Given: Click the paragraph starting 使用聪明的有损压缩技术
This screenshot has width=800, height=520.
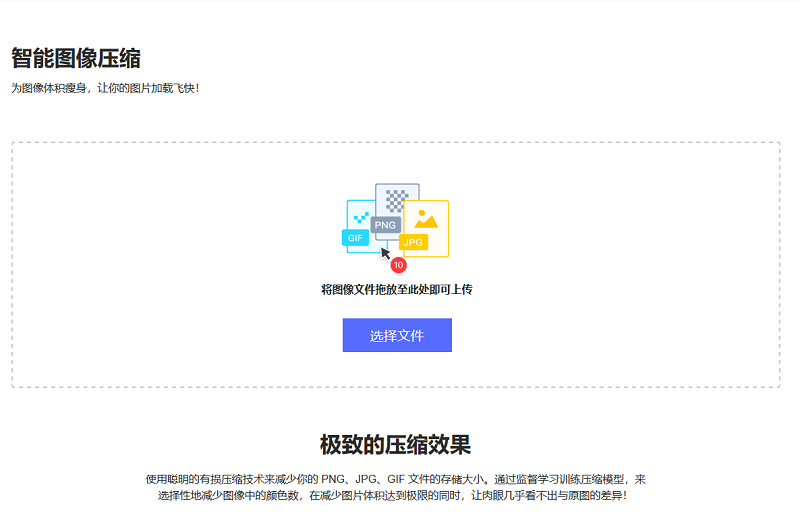Looking at the screenshot, I should [x=395, y=487].
